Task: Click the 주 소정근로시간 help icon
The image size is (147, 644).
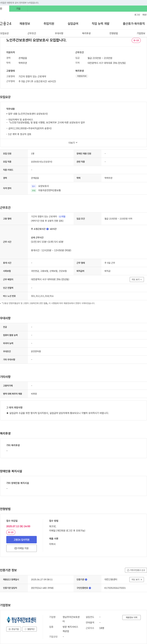Action: 47,229
